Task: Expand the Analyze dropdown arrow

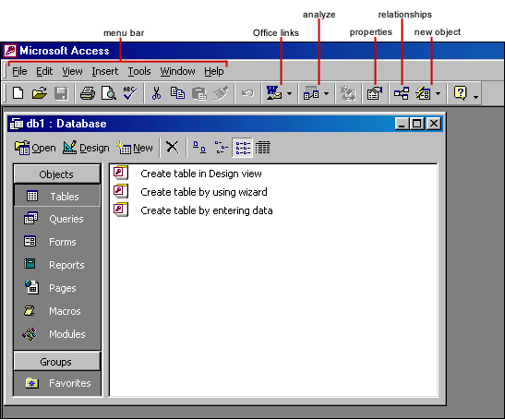Action: point(326,94)
